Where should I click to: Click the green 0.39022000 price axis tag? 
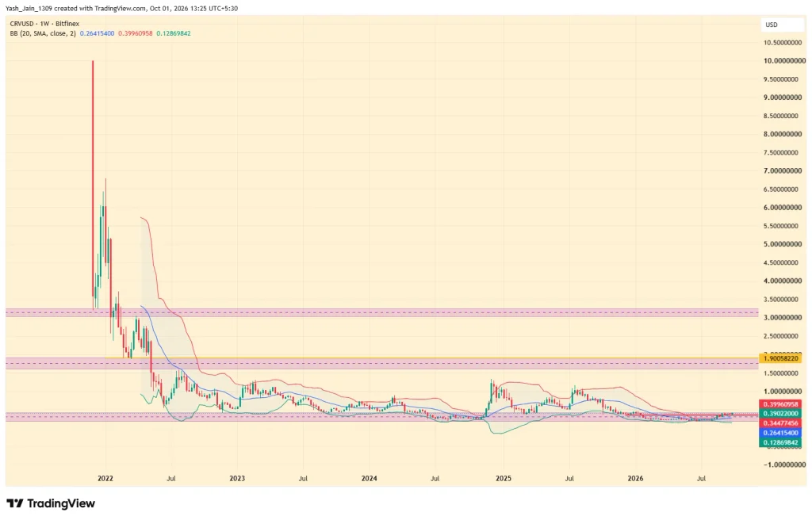tap(780, 414)
